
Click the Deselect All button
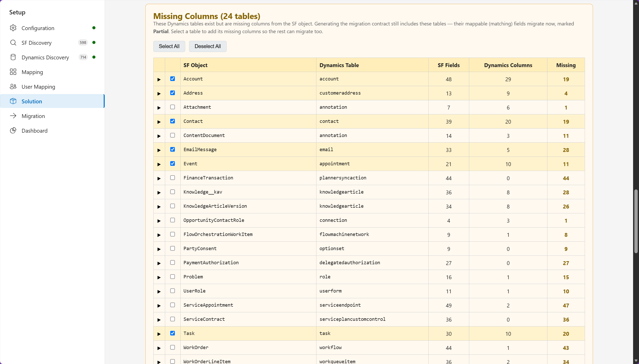[x=208, y=46]
